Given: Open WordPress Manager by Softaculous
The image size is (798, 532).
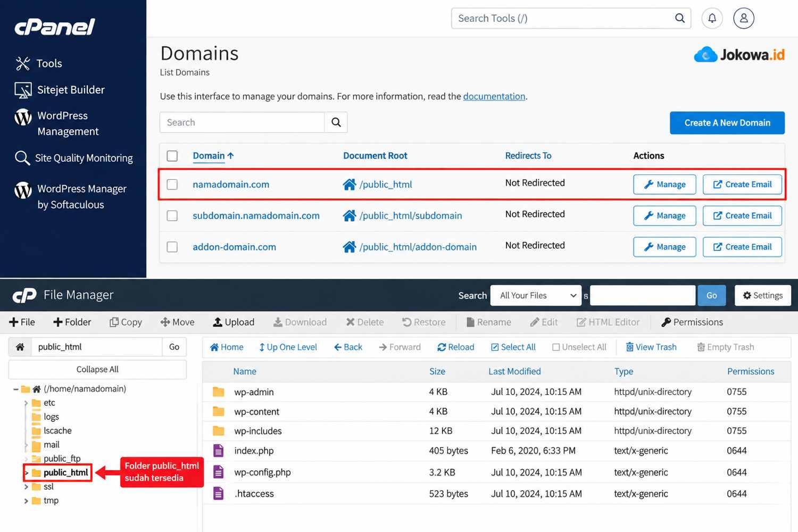Looking at the screenshot, I should pos(70,197).
